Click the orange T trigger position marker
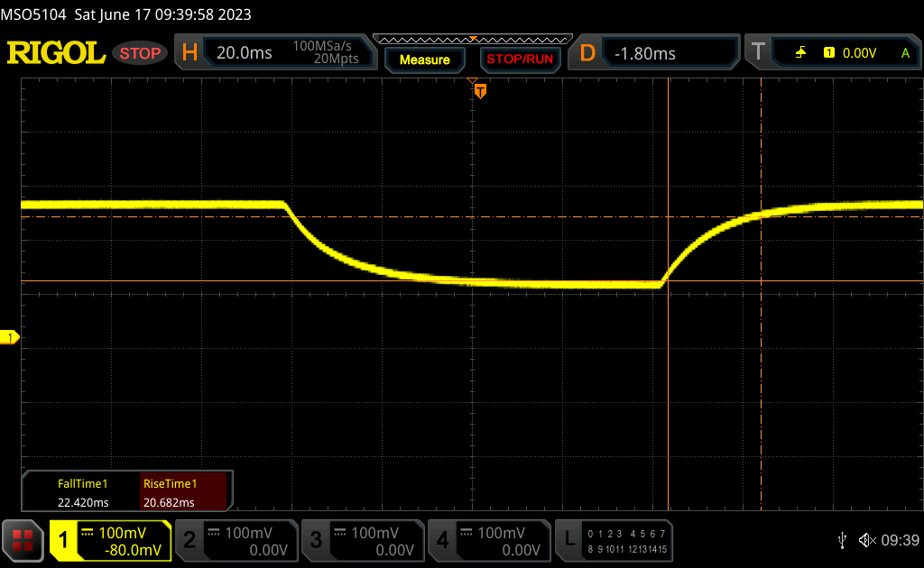Viewport: 924px width, 568px height. click(480, 91)
